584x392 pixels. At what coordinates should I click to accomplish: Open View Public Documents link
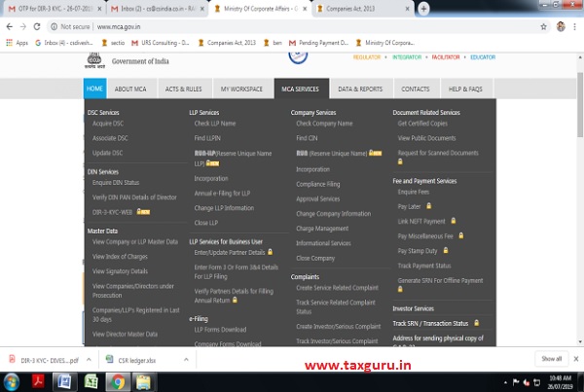427,138
